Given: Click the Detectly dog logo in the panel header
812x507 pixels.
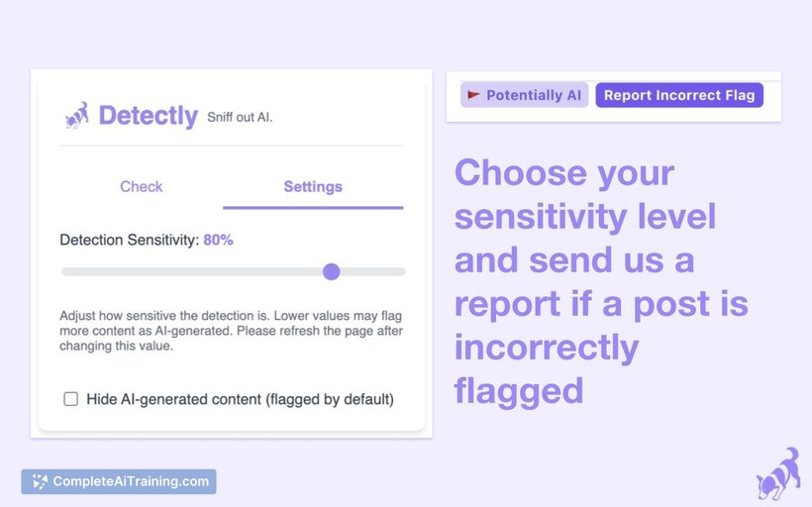Looking at the screenshot, I should (x=76, y=115).
